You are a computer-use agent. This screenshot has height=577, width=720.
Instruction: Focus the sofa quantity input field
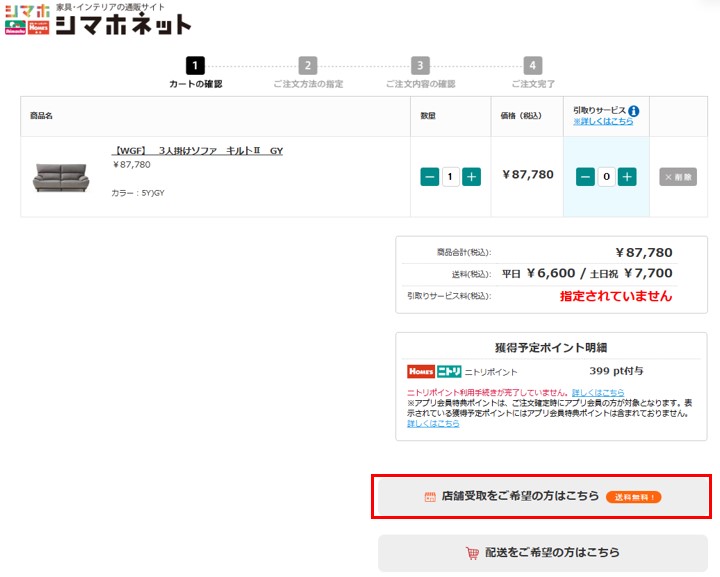[x=451, y=177]
